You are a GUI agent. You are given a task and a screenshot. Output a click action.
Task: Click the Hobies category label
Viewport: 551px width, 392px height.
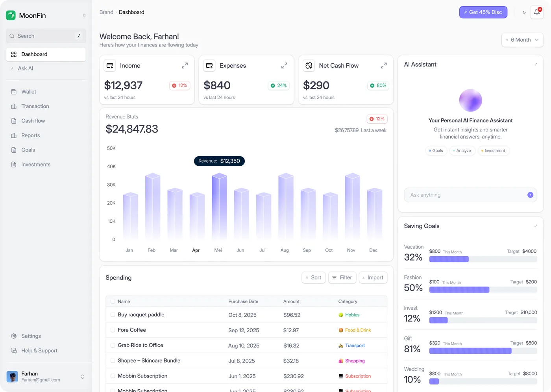pos(352,315)
